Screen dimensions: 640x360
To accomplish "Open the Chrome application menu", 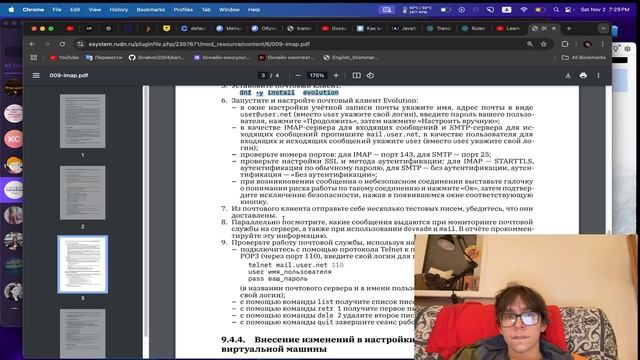I will coord(33,9).
